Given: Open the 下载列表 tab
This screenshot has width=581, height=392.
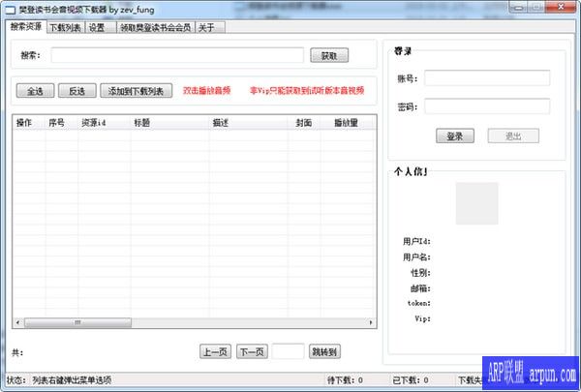Looking at the screenshot, I should pyautogui.click(x=66, y=28).
